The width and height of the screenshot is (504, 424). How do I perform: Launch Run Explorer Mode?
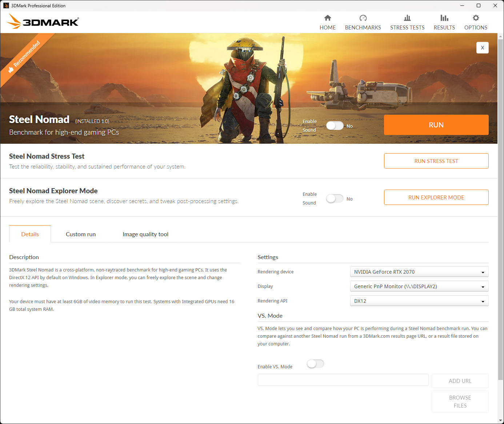coord(436,197)
